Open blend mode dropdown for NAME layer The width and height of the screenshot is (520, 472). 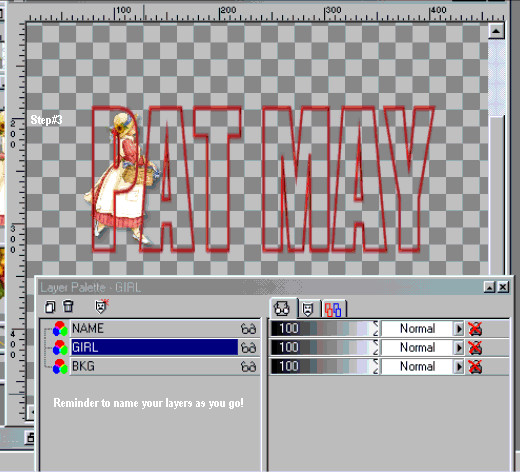pos(459,329)
